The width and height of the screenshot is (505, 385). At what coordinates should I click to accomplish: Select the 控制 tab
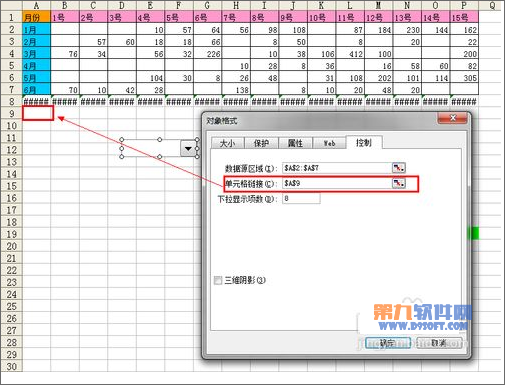[x=364, y=142]
